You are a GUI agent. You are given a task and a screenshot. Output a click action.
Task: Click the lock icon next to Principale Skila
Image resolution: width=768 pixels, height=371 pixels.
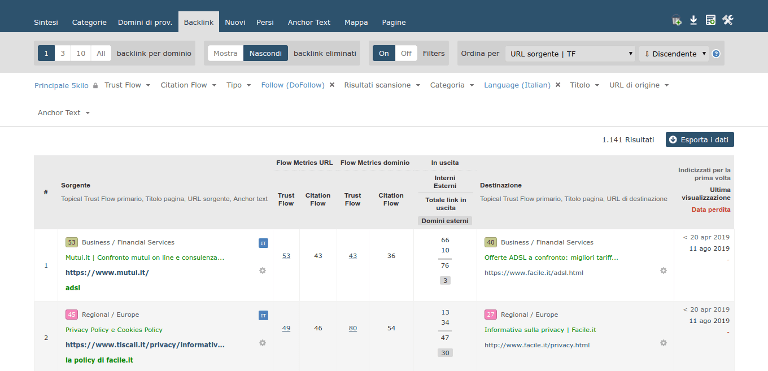[96, 85]
